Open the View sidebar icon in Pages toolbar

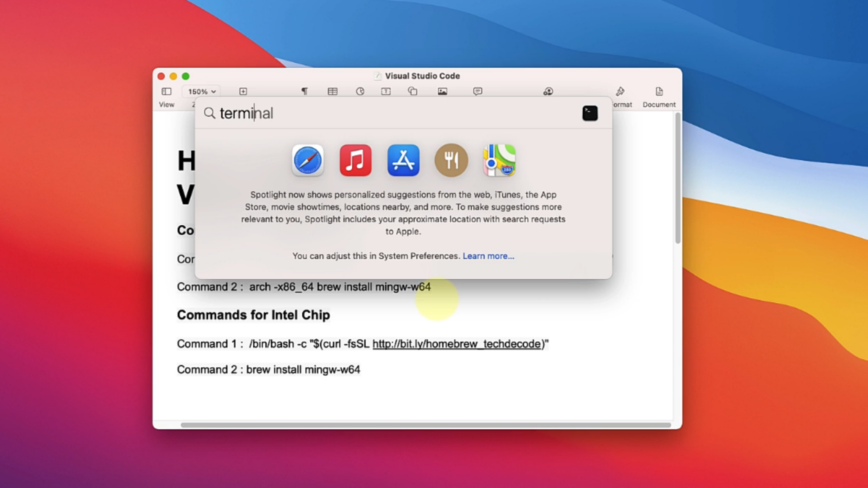click(x=167, y=91)
